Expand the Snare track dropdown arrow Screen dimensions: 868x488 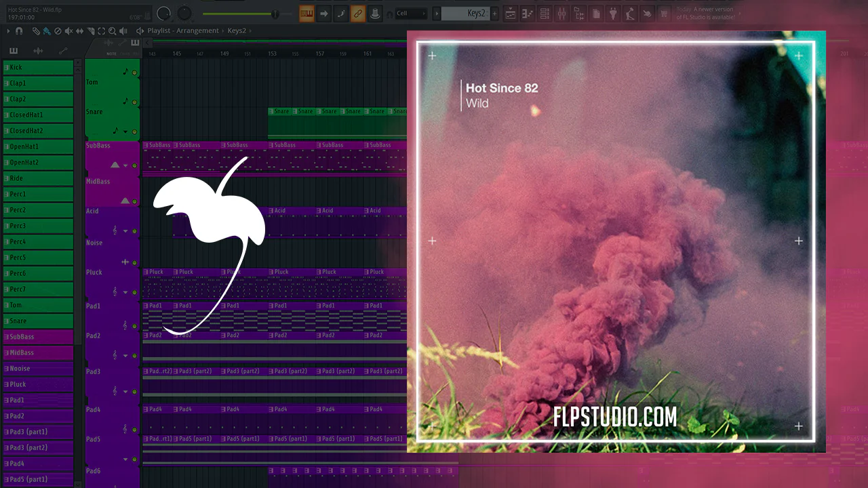[x=125, y=131]
